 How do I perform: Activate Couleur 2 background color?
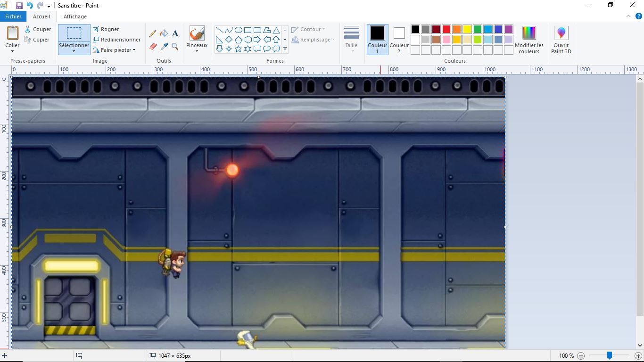(399, 40)
